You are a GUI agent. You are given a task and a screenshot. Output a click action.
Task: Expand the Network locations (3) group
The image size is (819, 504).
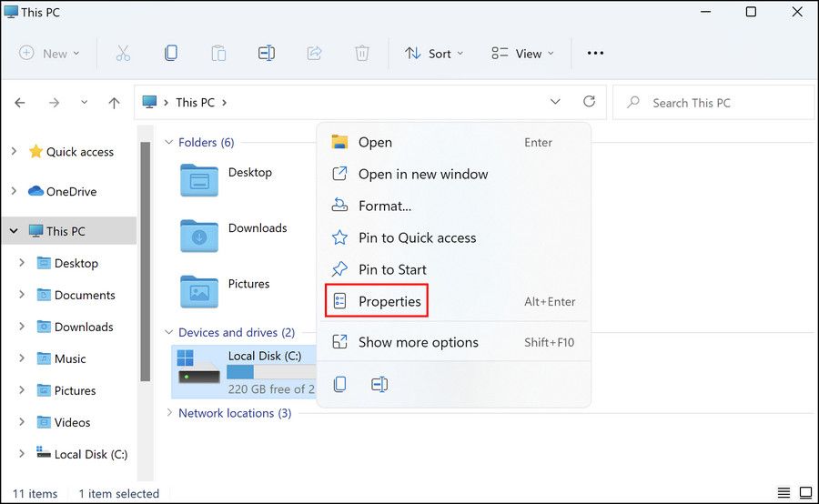168,413
